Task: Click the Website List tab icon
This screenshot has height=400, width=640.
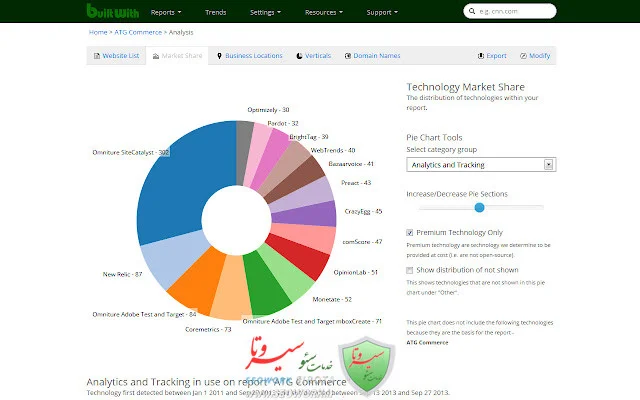Action: (x=96, y=56)
